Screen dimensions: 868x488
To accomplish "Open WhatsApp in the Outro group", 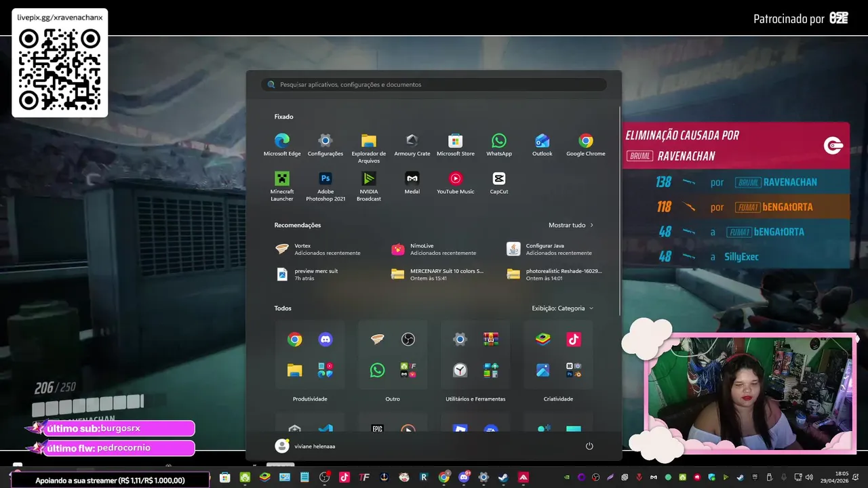I will point(377,370).
